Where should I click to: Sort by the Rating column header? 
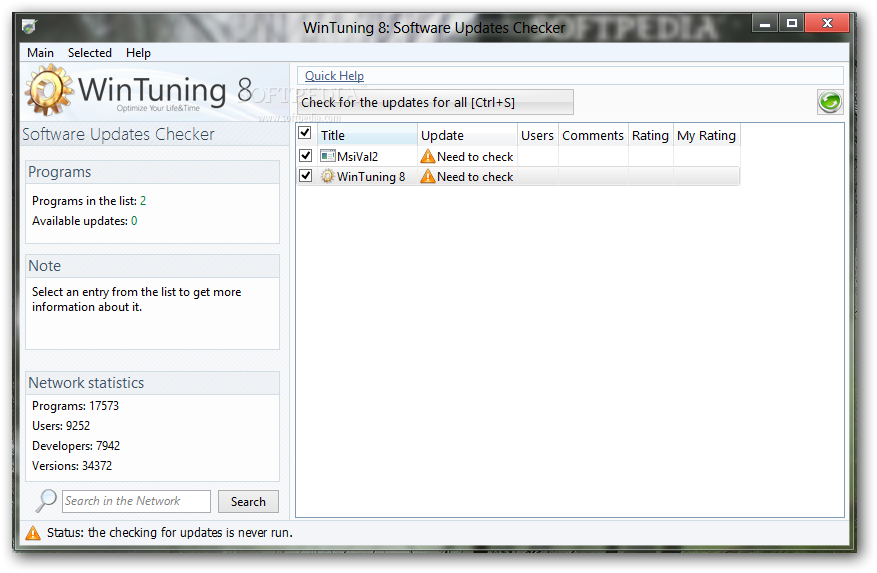click(x=650, y=135)
